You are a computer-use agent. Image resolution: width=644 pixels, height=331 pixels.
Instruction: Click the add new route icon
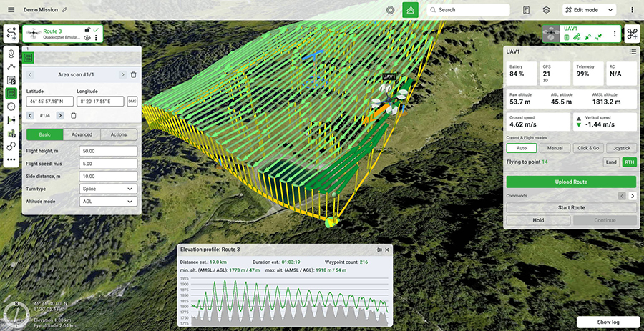(x=11, y=34)
